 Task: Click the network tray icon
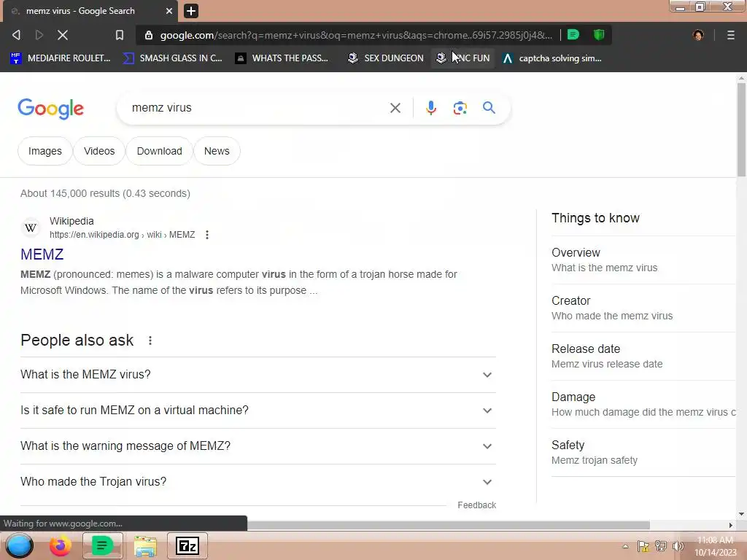661,546
